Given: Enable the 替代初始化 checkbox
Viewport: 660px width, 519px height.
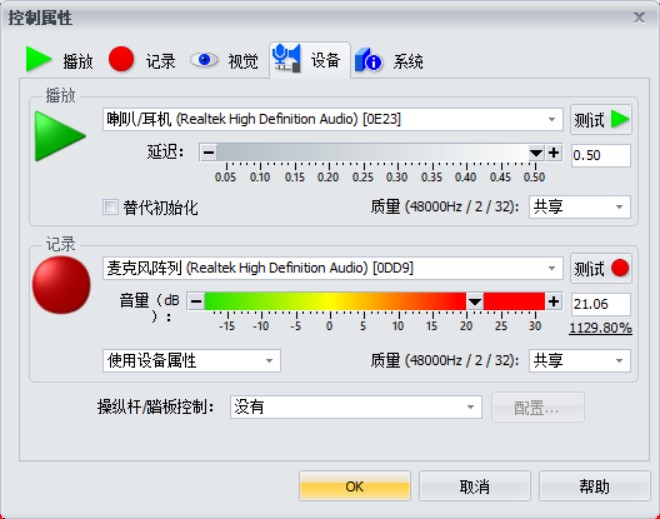Looking at the screenshot, I should (x=110, y=207).
